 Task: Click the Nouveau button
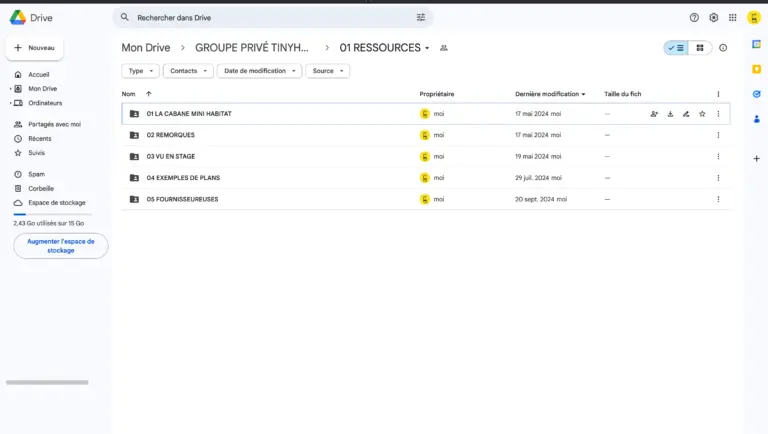tap(34, 48)
